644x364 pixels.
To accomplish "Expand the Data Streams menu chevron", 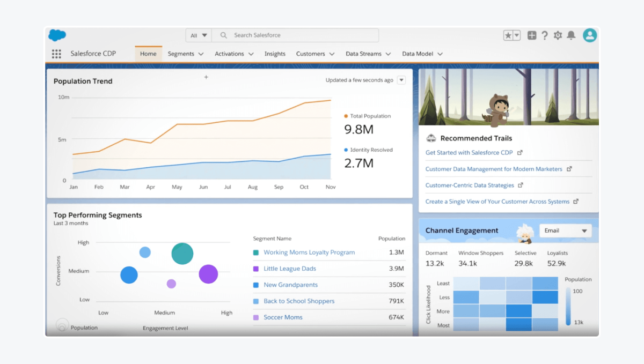I will coord(387,54).
